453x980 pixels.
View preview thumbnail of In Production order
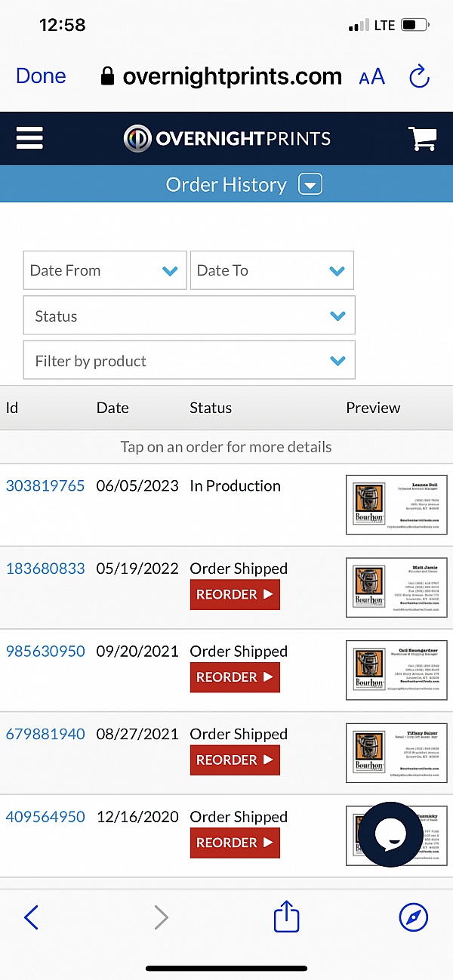(x=396, y=504)
